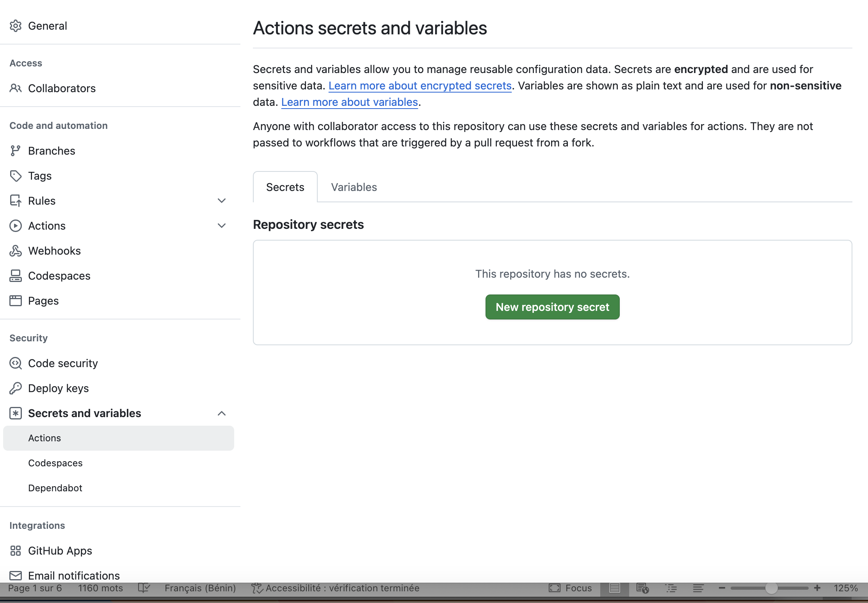This screenshot has width=868, height=603.
Task: Select Dependabot under Secrets and variables
Action: 55,488
